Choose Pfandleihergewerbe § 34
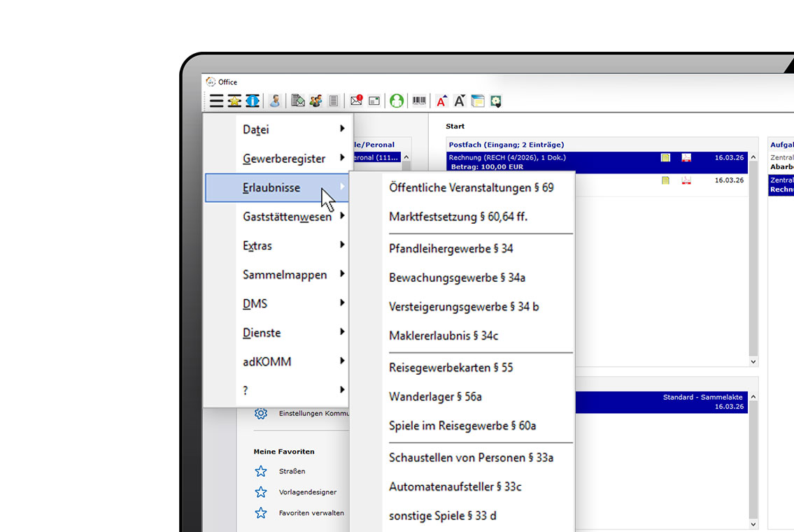This screenshot has height=532, width=794. (451, 249)
